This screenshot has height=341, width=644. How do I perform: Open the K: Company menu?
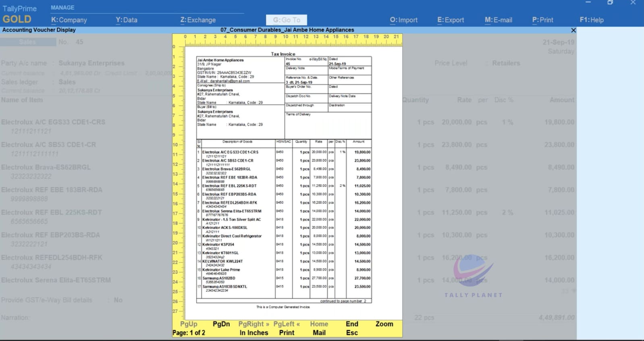click(x=69, y=20)
